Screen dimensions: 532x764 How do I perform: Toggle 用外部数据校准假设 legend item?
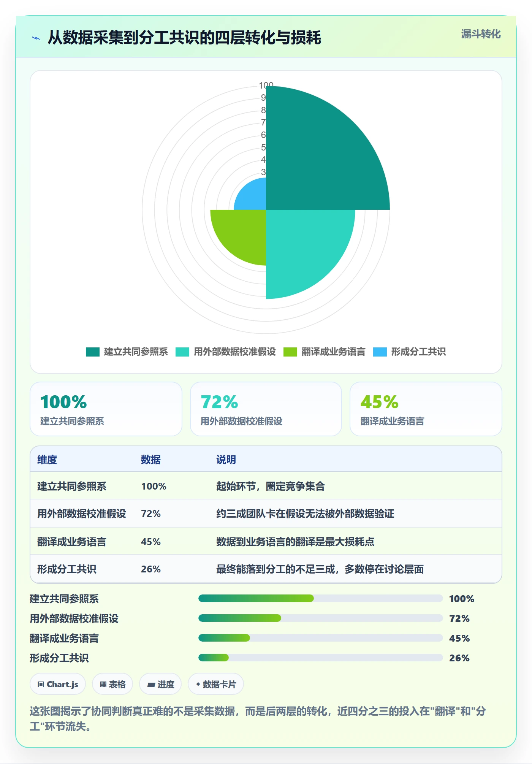[226, 352]
